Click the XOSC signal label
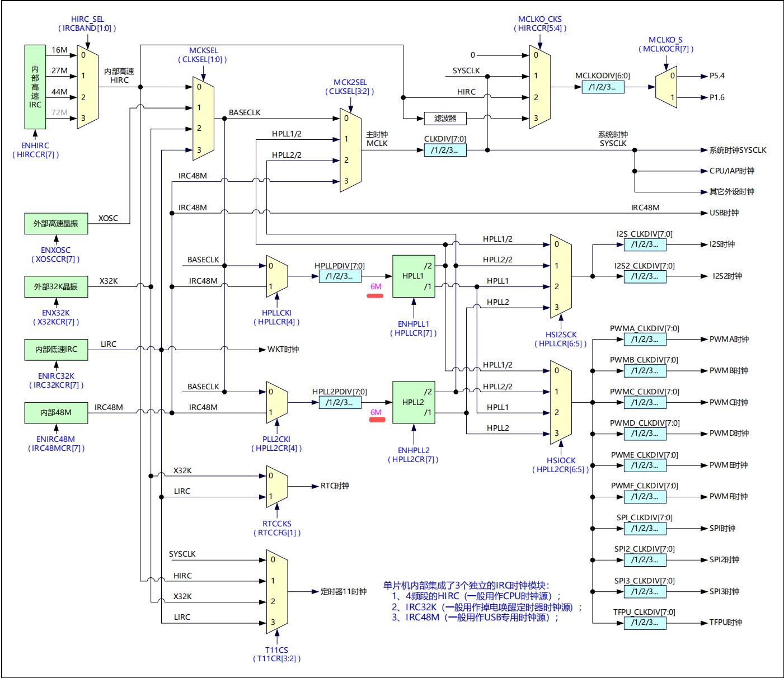Screen dimensions: 784x678 coord(108,218)
